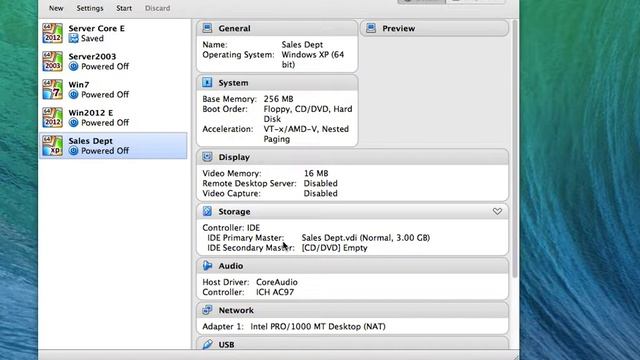Click the 'Sales Dept.vdi (Normal, 3.00 GB)' text

point(365,238)
